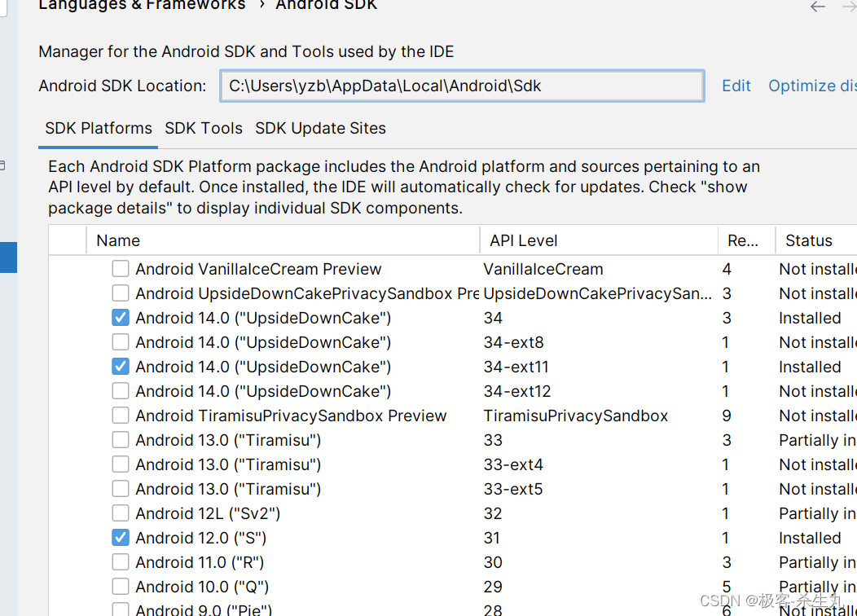This screenshot has height=616, width=857.
Task: Uncheck Android 14.0 with API level 34
Action: [x=120, y=317]
